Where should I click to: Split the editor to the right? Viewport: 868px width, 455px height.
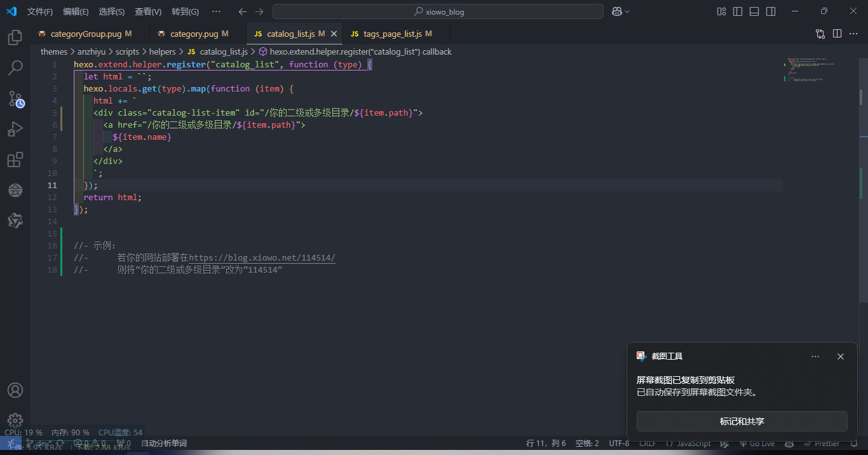tap(837, 34)
